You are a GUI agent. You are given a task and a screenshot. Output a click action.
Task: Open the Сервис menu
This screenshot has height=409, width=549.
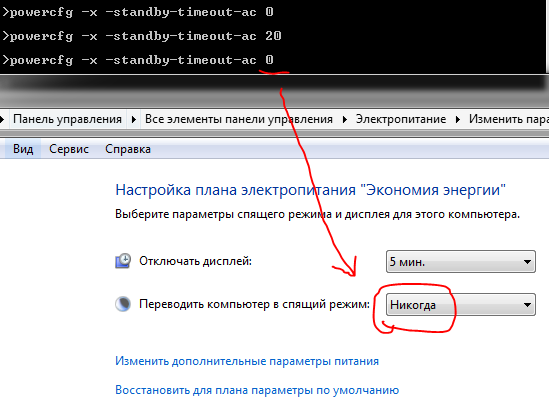coord(69,149)
